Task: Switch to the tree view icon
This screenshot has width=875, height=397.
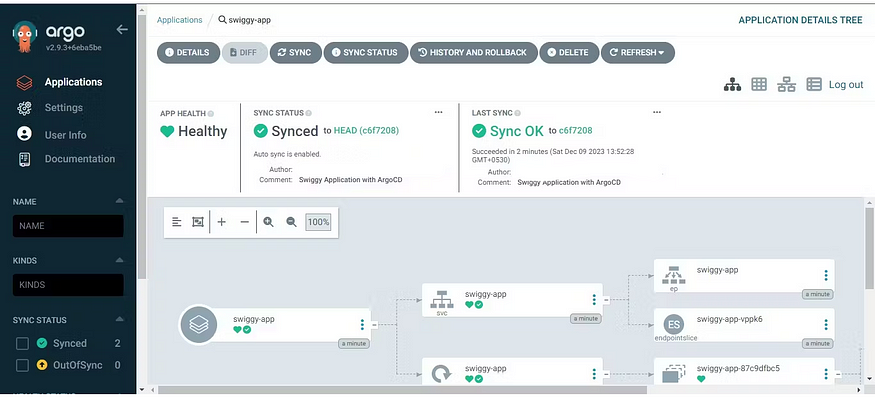Action: [732, 84]
